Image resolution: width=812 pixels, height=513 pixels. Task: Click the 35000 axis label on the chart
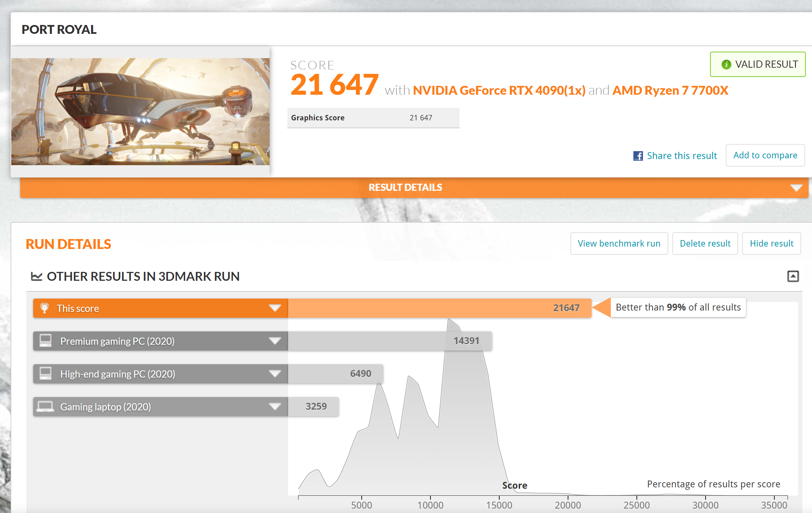click(x=774, y=505)
